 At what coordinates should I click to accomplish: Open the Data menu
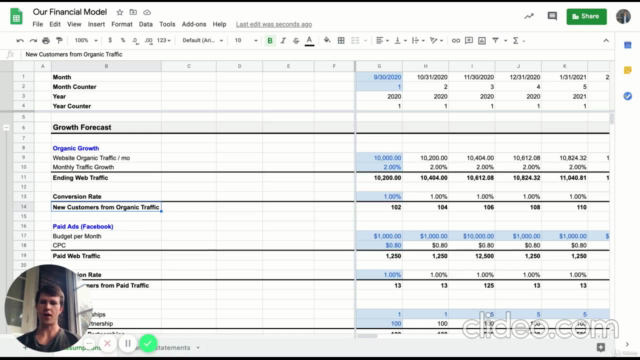pos(145,24)
